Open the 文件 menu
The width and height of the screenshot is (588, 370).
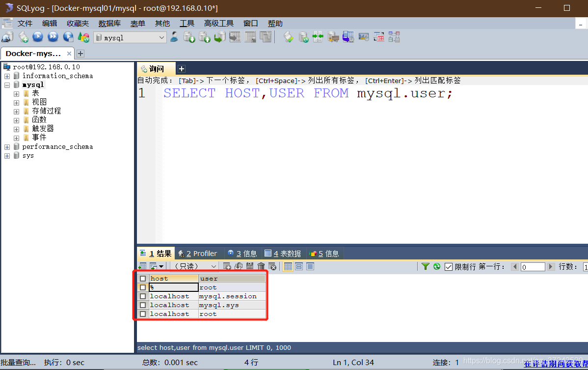(25, 23)
